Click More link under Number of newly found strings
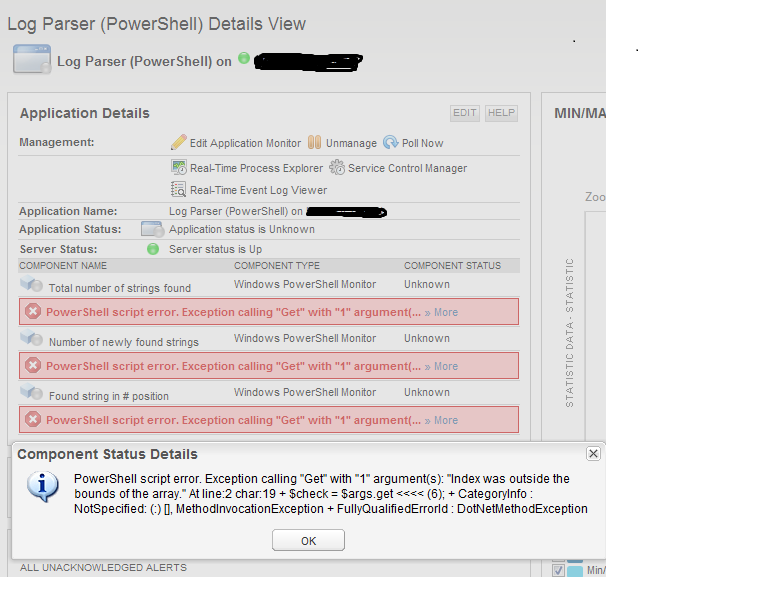The image size is (768, 614). [x=446, y=366]
